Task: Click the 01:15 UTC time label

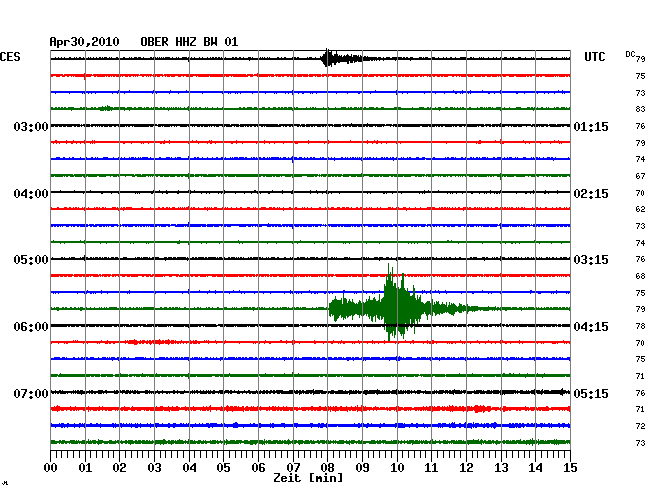Action: tap(591, 126)
